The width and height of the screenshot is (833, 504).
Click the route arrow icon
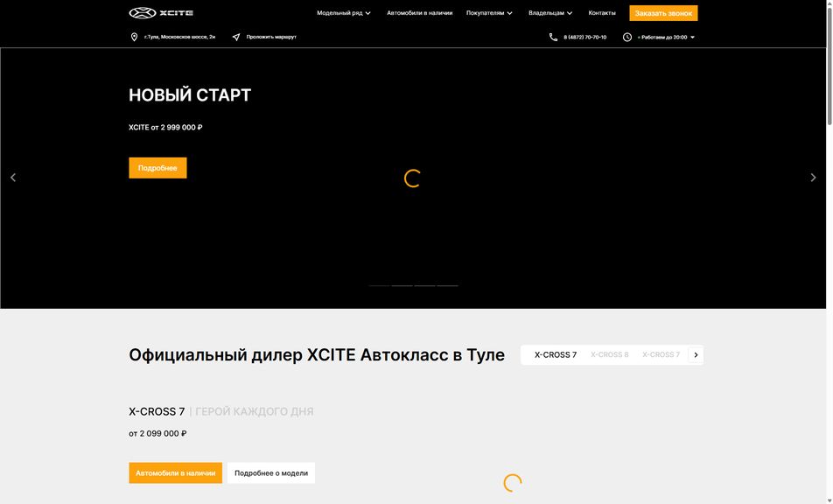point(236,37)
